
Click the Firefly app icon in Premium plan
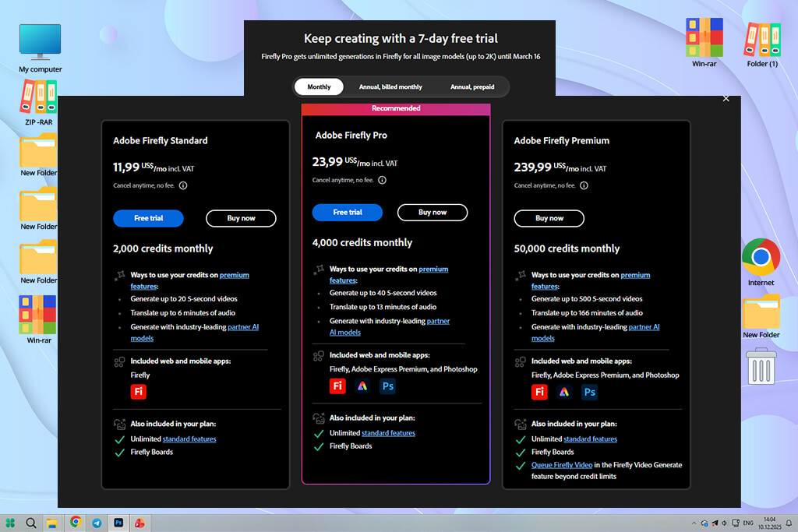tap(539, 392)
